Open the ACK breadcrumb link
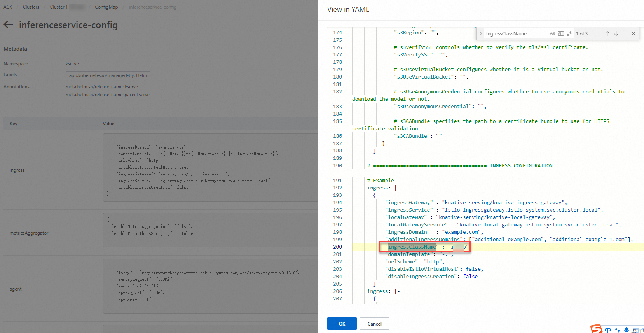This screenshot has height=333, width=644. pyautogui.click(x=8, y=7)
